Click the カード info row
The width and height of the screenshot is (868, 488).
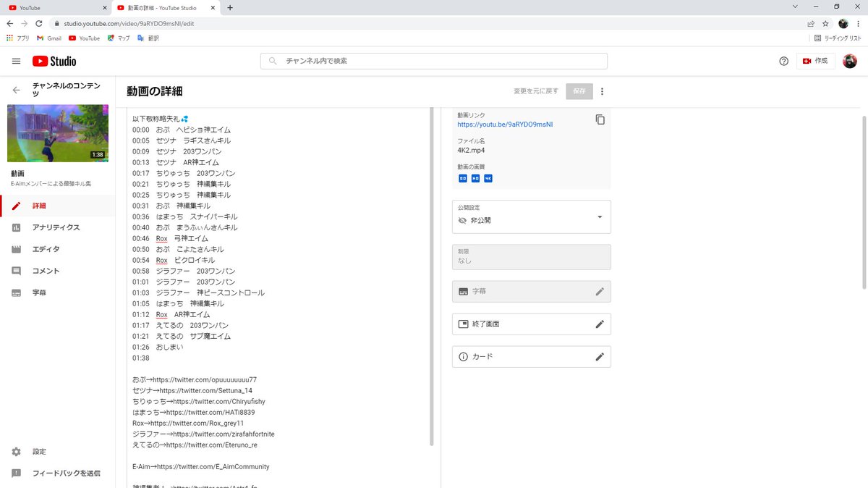532,356
